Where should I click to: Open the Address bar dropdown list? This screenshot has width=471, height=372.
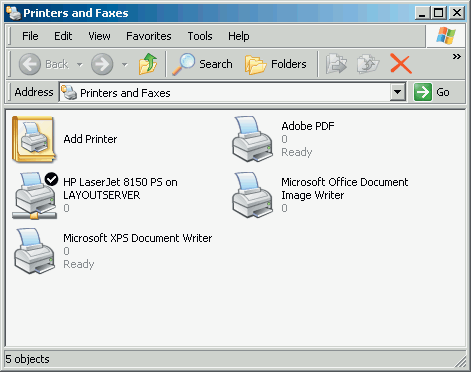[397, 92]
